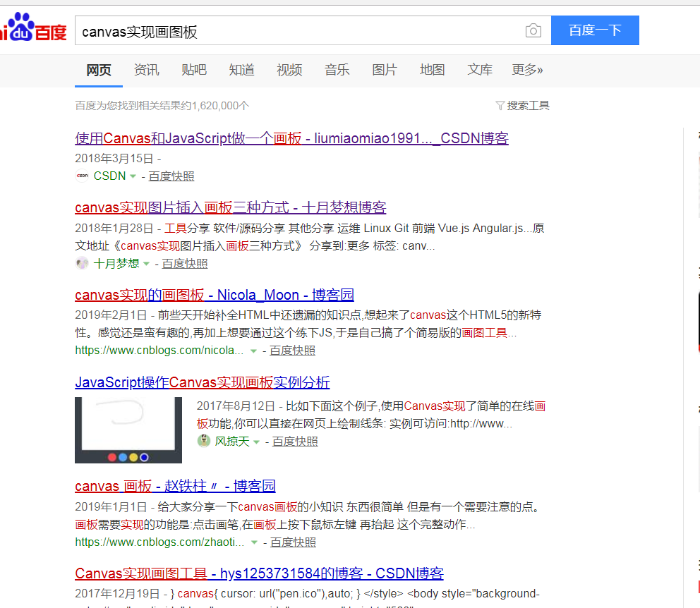Open camera image search in search box
Viewport: 700px width, 608px height.
(x=533, y=30)
